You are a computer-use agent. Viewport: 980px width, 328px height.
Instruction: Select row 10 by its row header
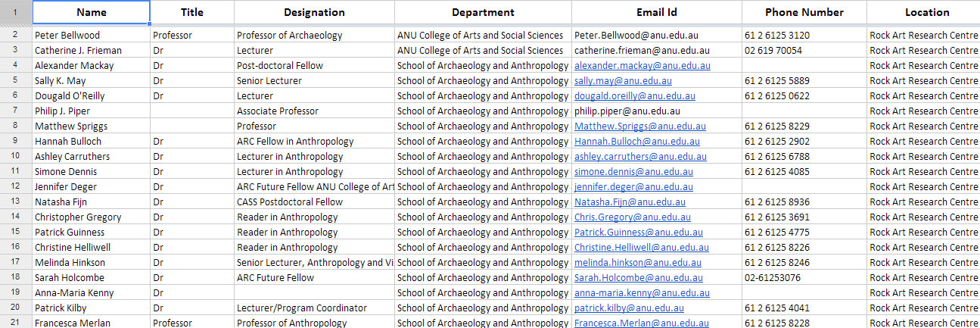(15, 156)
